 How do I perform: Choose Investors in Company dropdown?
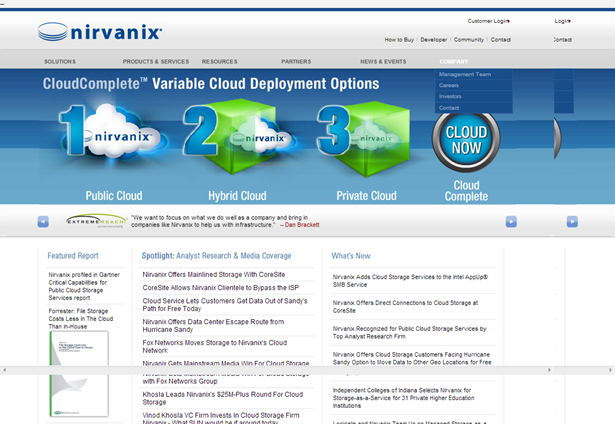click(x=473, y=96)
